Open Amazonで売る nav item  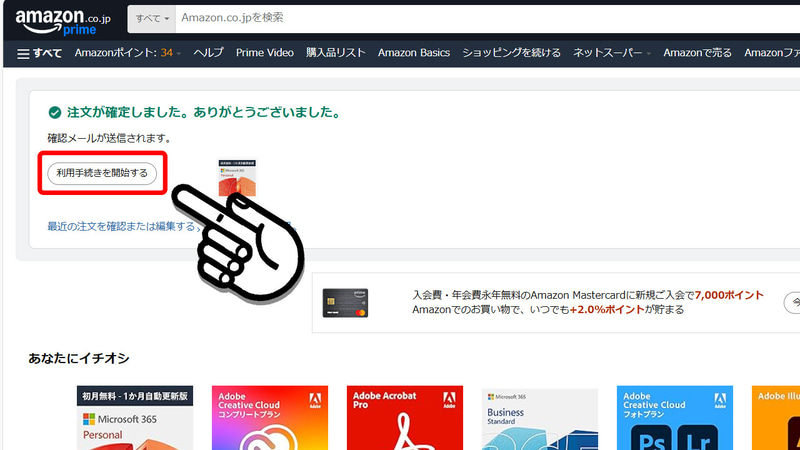[697, 53]
